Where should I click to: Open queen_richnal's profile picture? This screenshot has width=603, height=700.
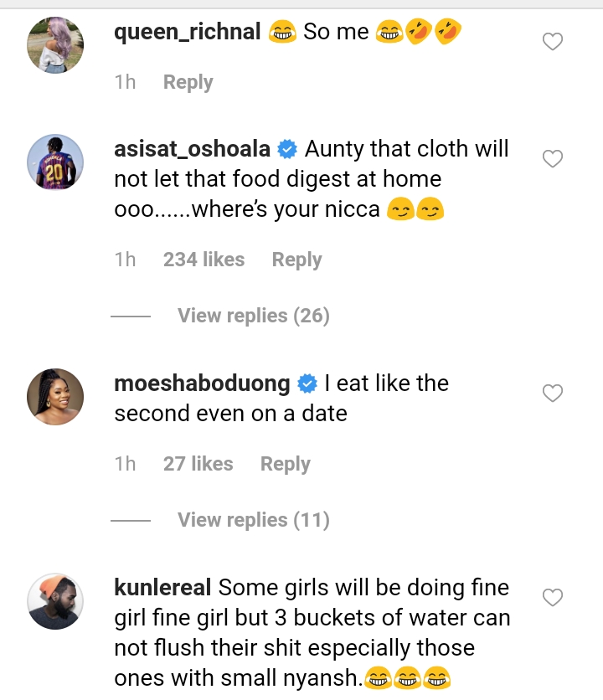tap(55, 45)
